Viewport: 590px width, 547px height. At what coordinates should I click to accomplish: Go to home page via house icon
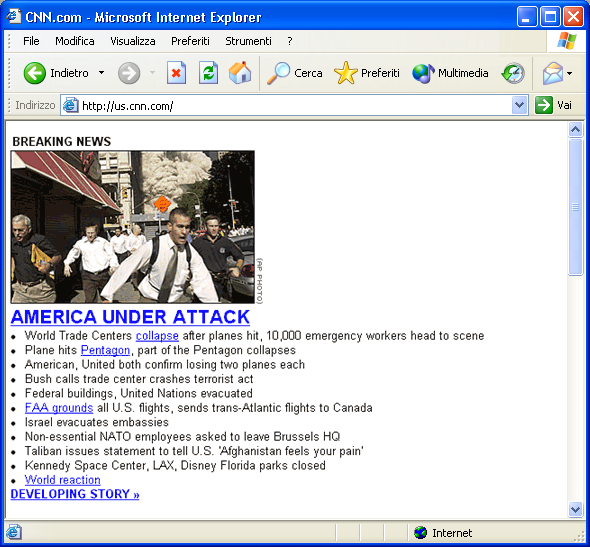pyautogui.click(x=240, y=73)
